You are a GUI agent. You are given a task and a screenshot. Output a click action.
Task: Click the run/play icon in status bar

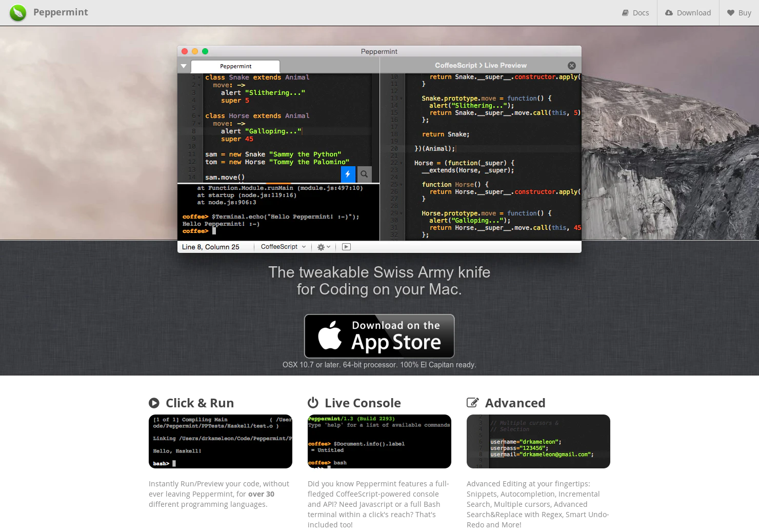[347, 247]
